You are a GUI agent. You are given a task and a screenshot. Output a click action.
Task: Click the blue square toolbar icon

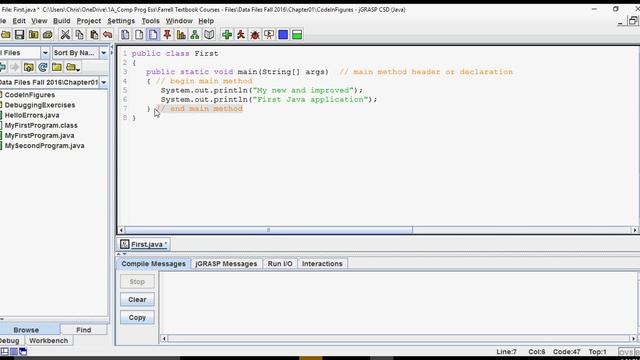[x=283, y=35]
